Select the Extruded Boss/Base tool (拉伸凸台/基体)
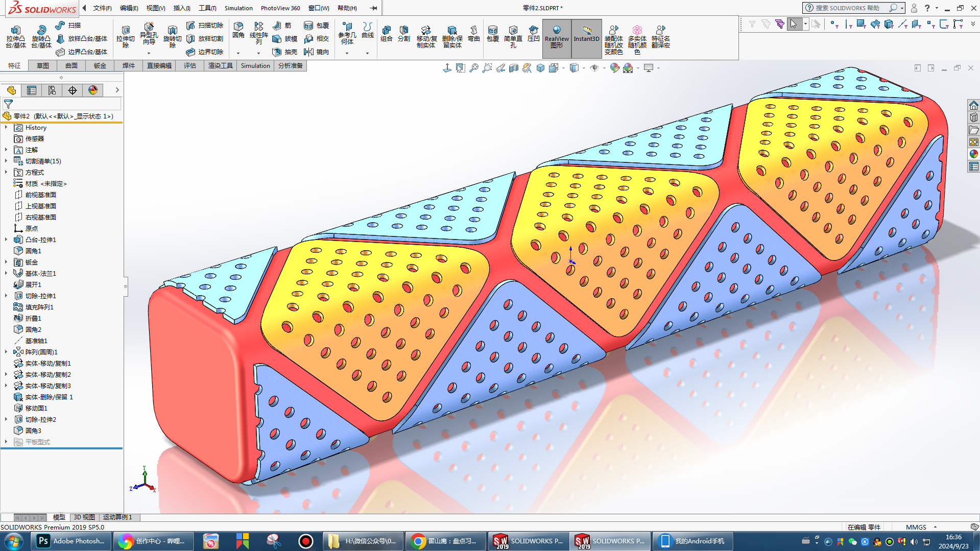 (x=16, y=37)
